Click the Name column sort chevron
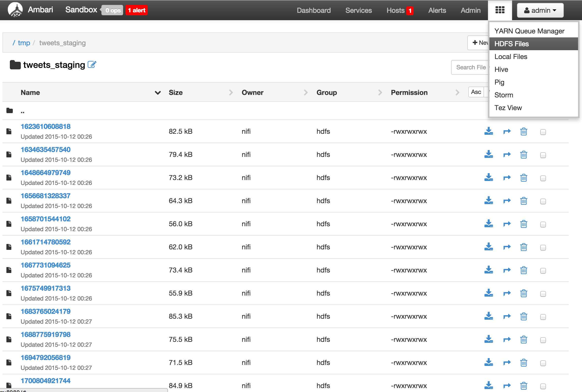Image resolution: width=582 pixels, height=392 pixels. coord(157,93)
